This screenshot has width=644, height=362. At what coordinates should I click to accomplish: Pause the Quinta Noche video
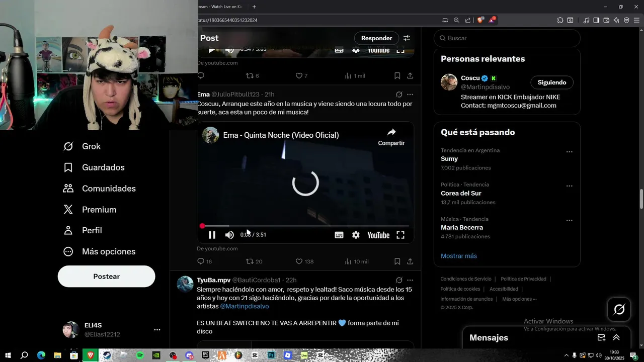212,235
